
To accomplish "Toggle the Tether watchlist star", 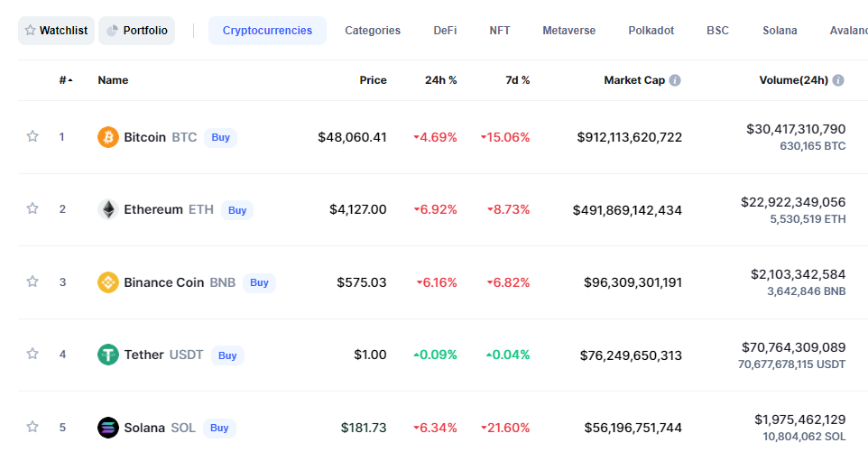I will tap(32, 354).
